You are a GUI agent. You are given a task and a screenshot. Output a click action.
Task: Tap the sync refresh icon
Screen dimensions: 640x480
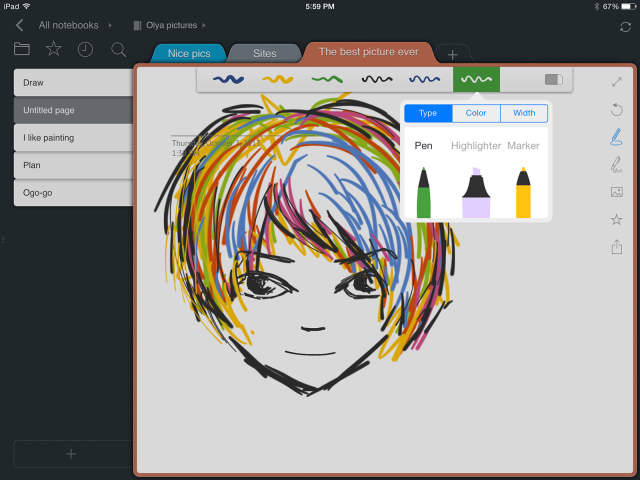coord(625,27)
